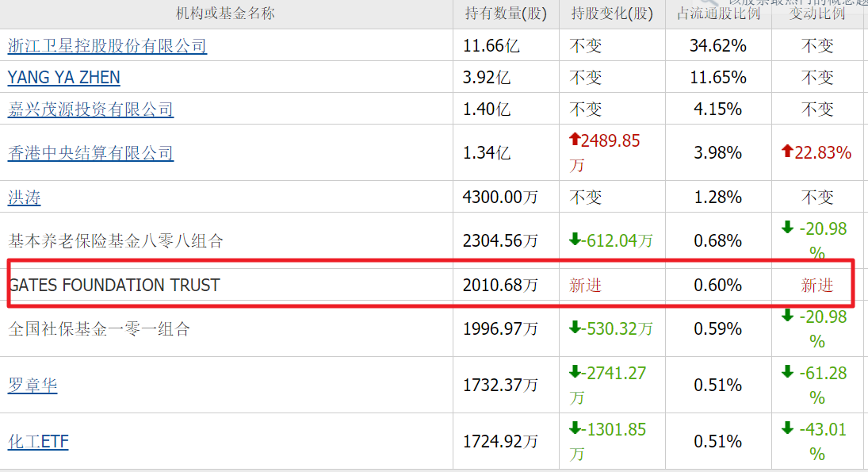
Task: Select the 3.98% share ratio
Action: coord(718,153)
